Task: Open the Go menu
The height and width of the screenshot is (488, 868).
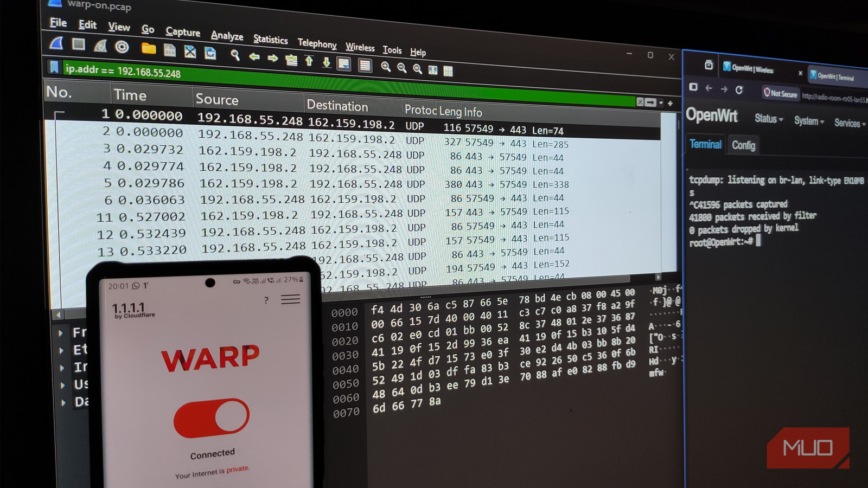Action: (x=148, y=29)
